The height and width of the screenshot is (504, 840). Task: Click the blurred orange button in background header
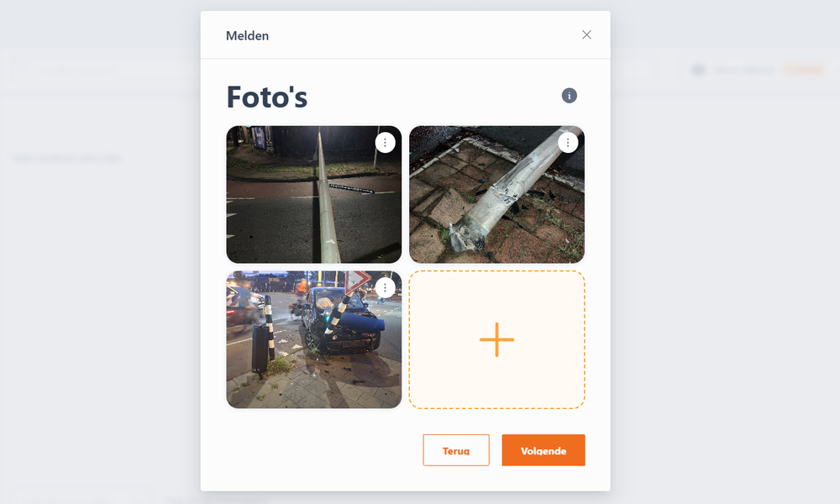[803, 71]
